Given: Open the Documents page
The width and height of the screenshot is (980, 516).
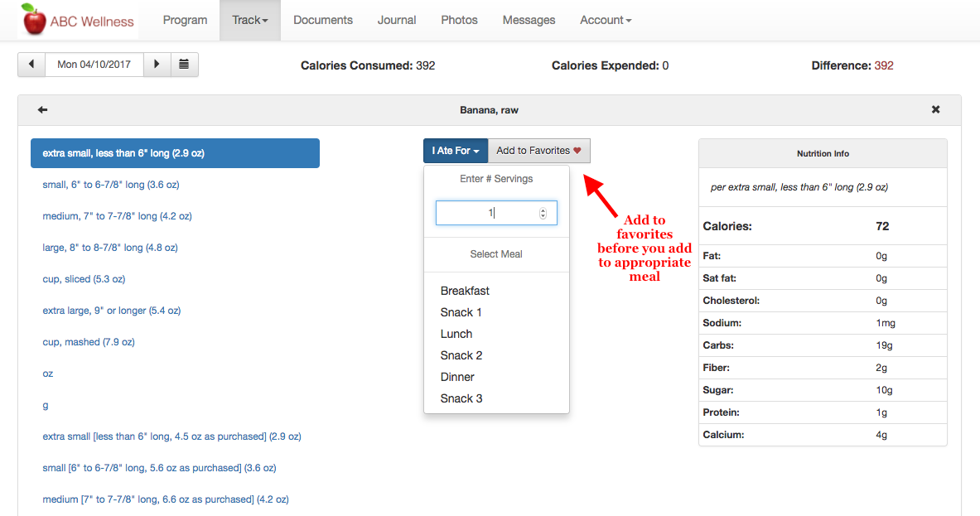Looking at the screenshot, I should click(x=323, y=20).
